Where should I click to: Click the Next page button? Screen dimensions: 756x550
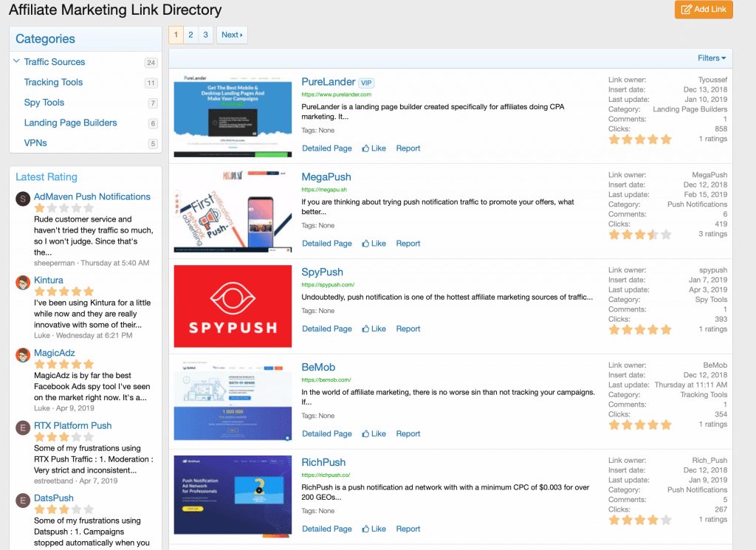[x=232, y=35]
